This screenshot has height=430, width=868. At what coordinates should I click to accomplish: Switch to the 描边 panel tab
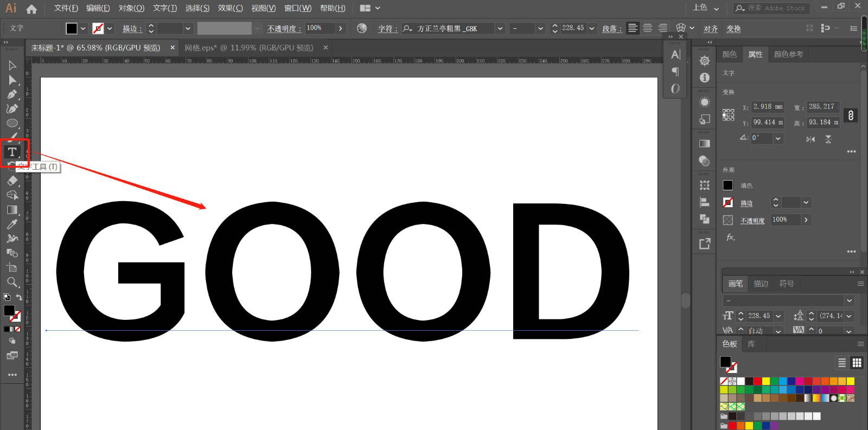pyautogui.click(x=761, y=284)
